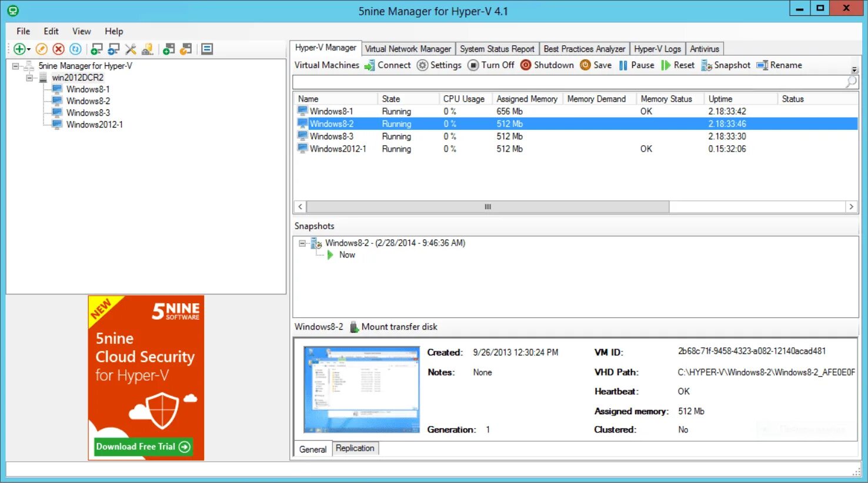Click the red X remove icon
This screenshot has height=483, width=868.
(58, 49)
